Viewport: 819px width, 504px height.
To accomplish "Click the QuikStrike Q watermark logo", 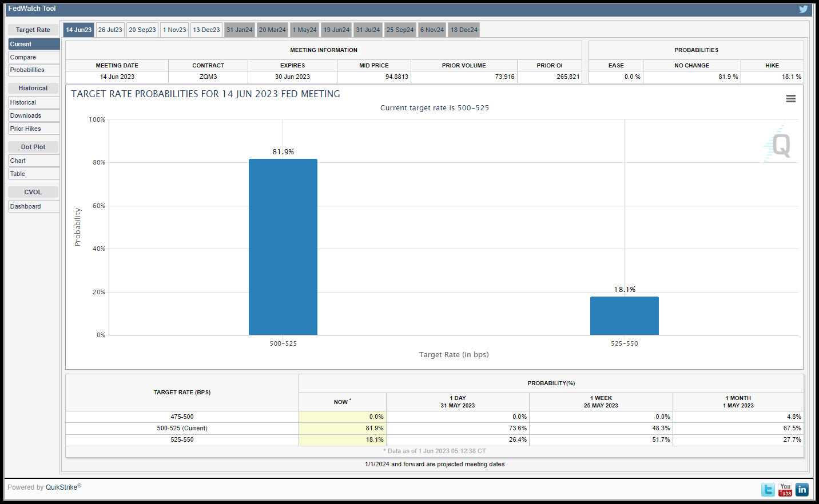I will coord(778,145).
